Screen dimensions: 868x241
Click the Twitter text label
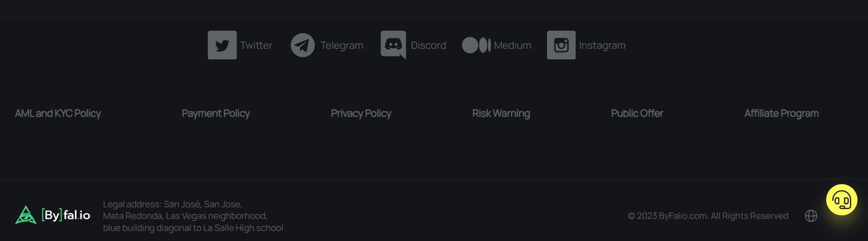tap(256, 45)
